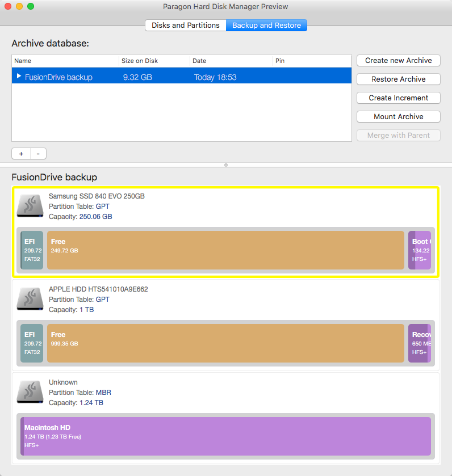
Task: Click the Samsung SSD 840 EVO 250GB title
Action: 97,196
